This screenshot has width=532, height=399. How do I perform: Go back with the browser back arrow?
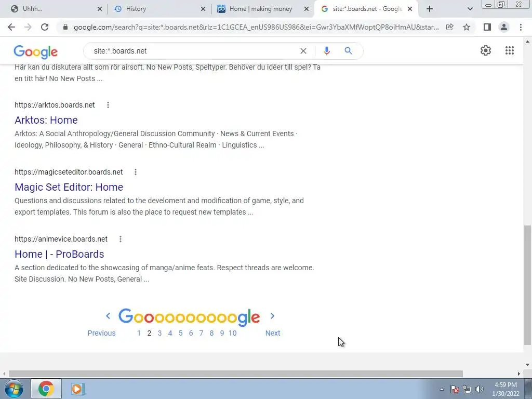point(11,27)
